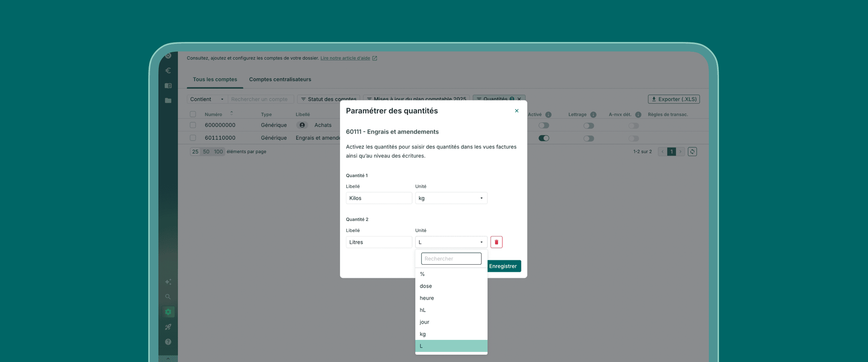Screen dimensions: 868x362
Task: Click the Enregistrer button
Action: tap(503, 266)
